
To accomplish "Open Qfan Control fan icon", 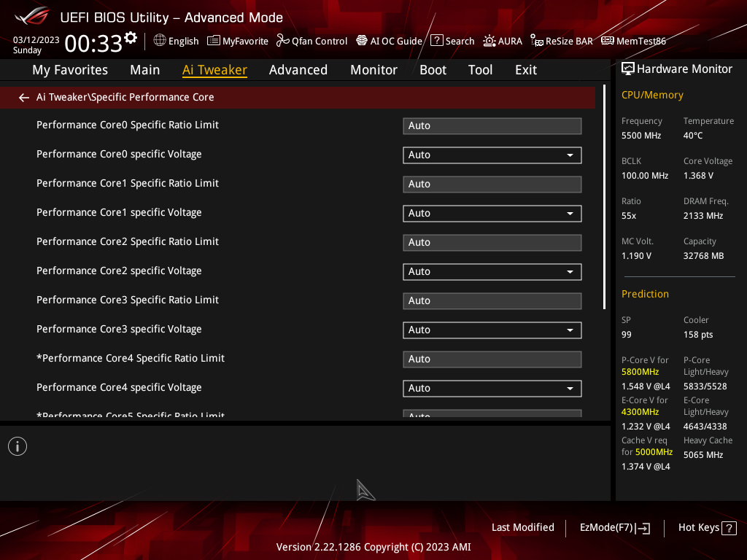I will (x=282, y=41).
